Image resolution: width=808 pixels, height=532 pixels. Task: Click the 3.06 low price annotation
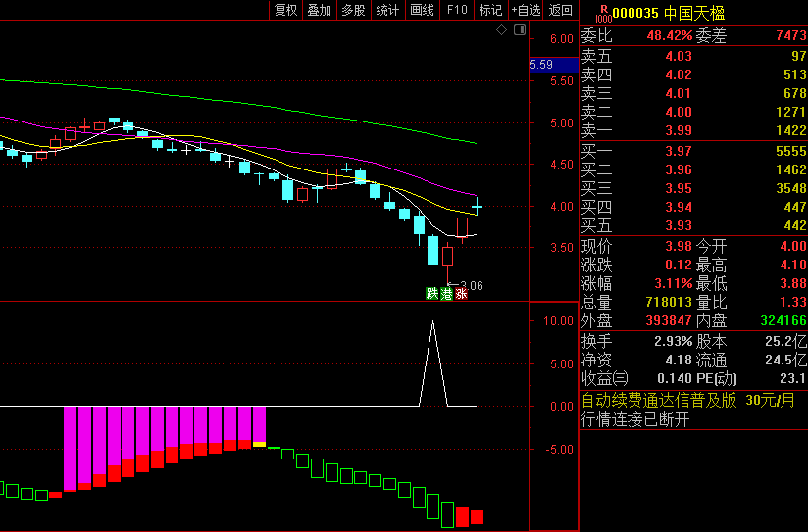471,285
